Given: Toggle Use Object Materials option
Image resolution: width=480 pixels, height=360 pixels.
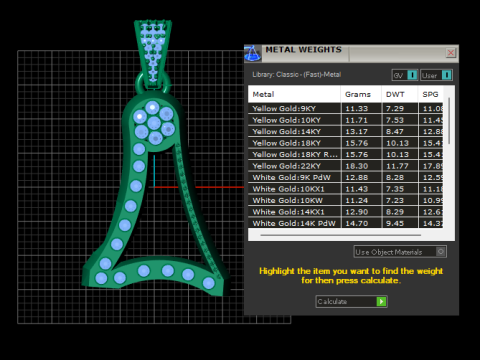Looking at the screenshot, I should pyautogui.click(x=400, y=252).
